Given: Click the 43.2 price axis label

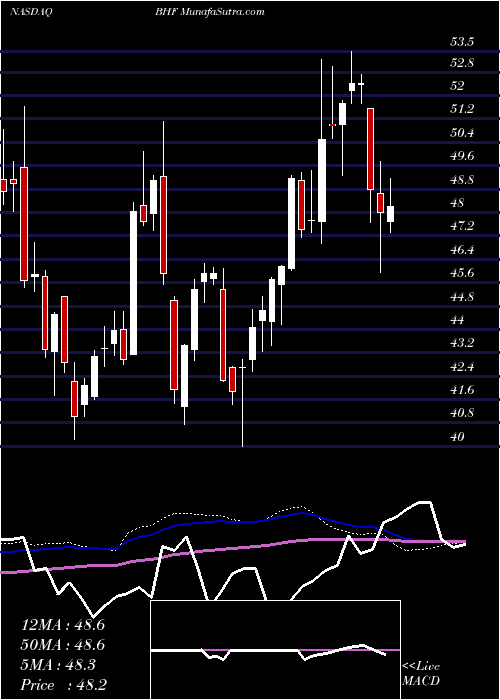Looking at the screenshot, I should (462, 343).
